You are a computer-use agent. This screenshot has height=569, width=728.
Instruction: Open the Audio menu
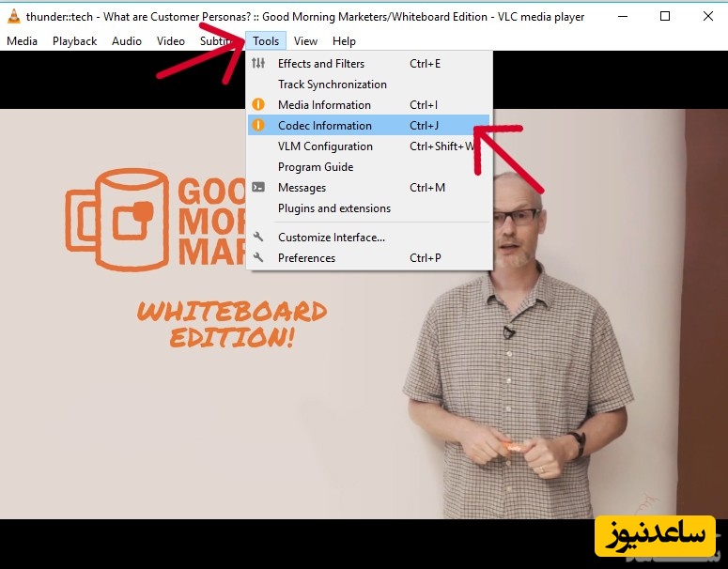(x=127, y=41)
